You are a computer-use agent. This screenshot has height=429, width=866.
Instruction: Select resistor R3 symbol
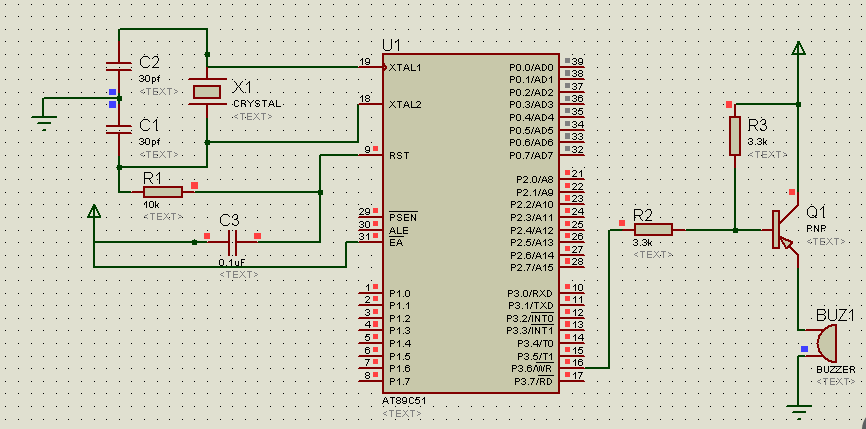pos(735,136)
